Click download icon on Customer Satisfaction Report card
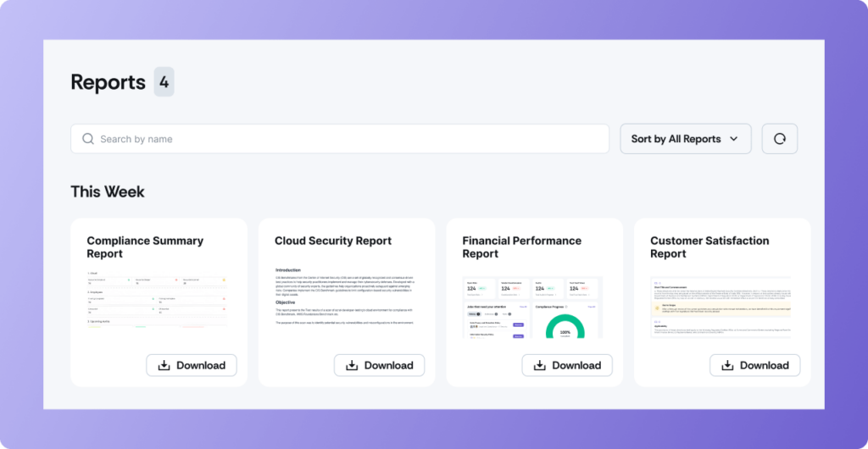Screen dimensions: 868x449 (727, 365)
